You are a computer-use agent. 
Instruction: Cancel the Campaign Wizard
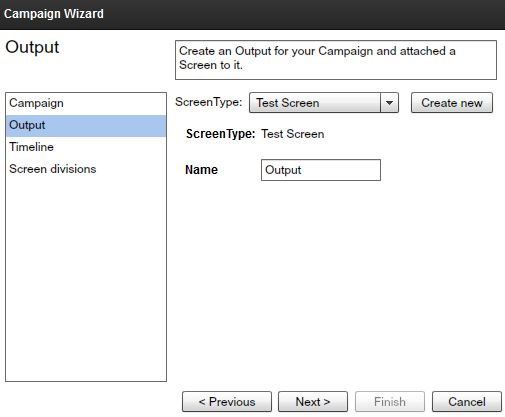pyautogui.click(x=467, y=402)
